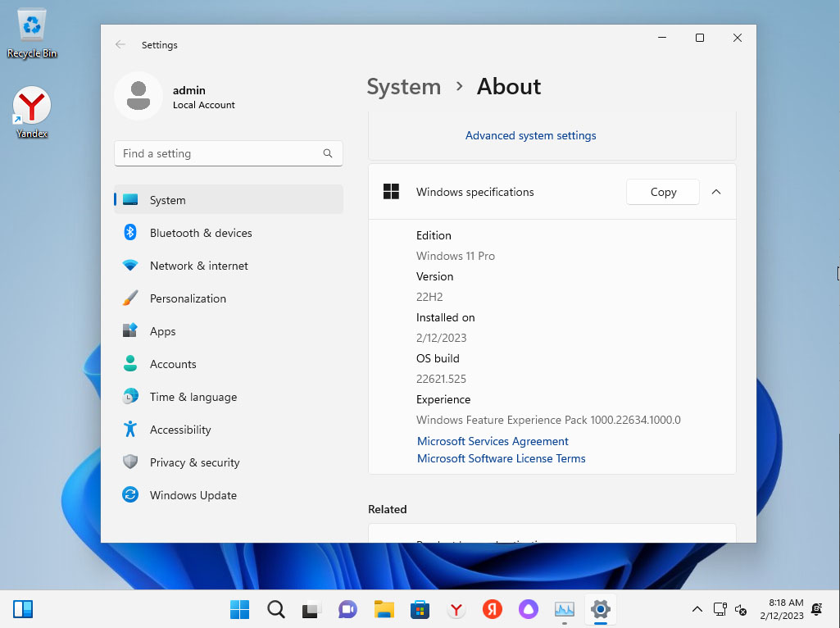This screenshot has height=628, width=840.
Task: Go to Apps settings
Action: [x=162, y=331]
